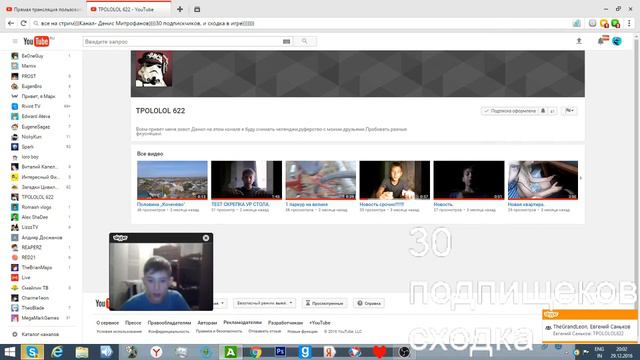Select the 'TPOLOLOL 622 - YouTube' tab
The image size is (640, 360).
tap(129, 9)
